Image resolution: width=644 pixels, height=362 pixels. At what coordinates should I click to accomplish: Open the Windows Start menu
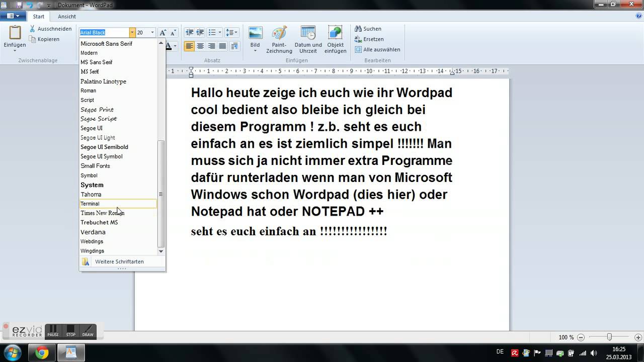click(12, 352)
